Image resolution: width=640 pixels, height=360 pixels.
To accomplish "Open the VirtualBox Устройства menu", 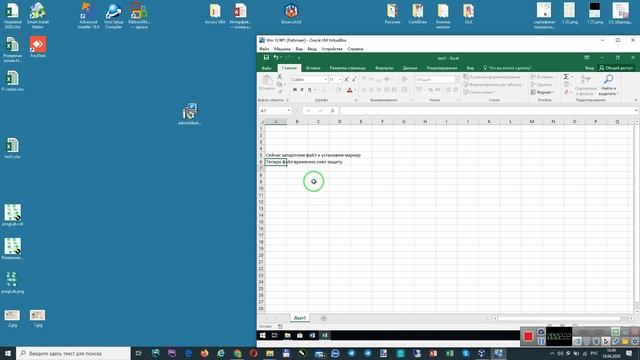I will (332, 49).
